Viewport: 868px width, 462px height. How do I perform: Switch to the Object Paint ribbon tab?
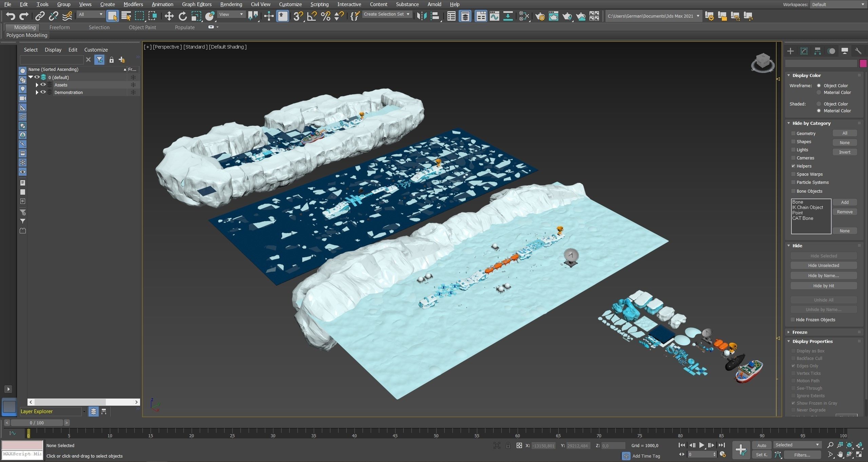point(142,27)
